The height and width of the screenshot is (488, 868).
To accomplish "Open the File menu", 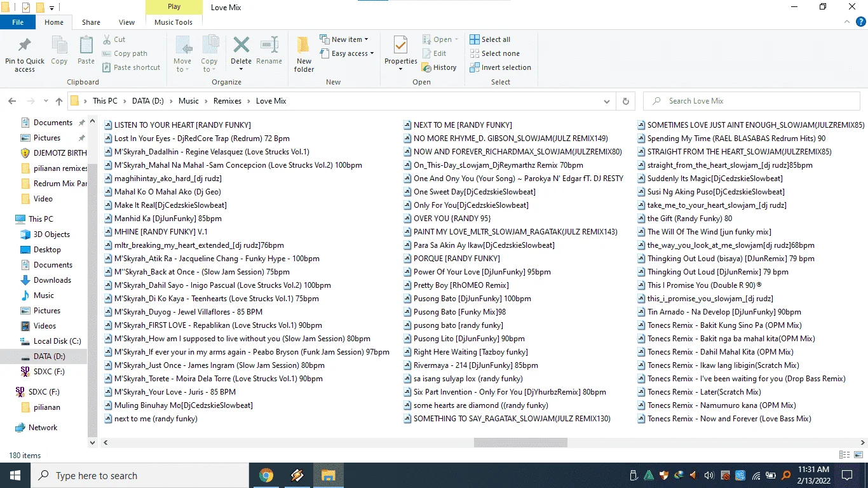I will tap(18, 22).
